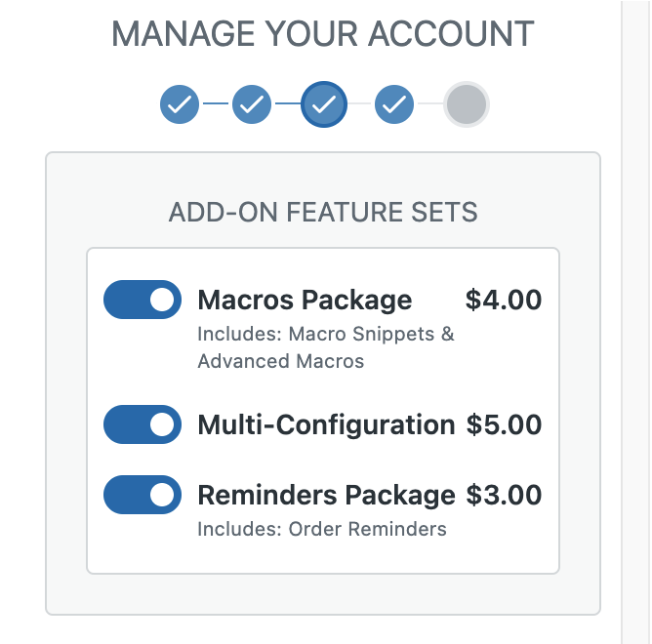Image resolution: width=652 pixels, height=644 pixels.
Task: Advance to the gray final step circle
Action: coord(467,104)
